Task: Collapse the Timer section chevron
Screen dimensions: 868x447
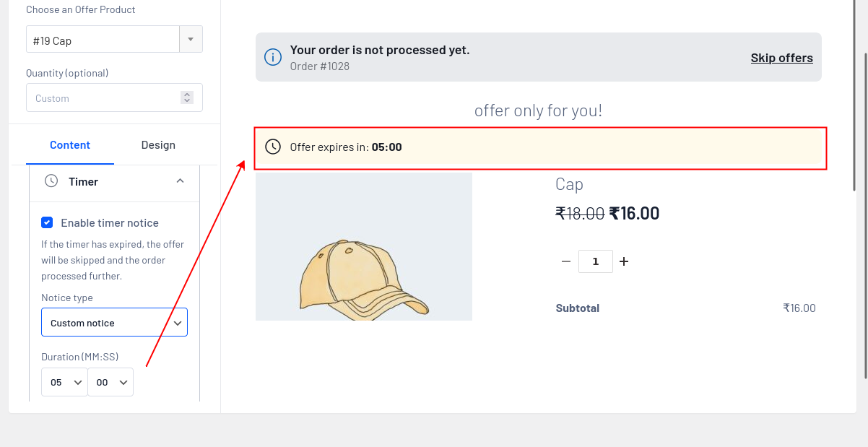Action: pos(181,181)
